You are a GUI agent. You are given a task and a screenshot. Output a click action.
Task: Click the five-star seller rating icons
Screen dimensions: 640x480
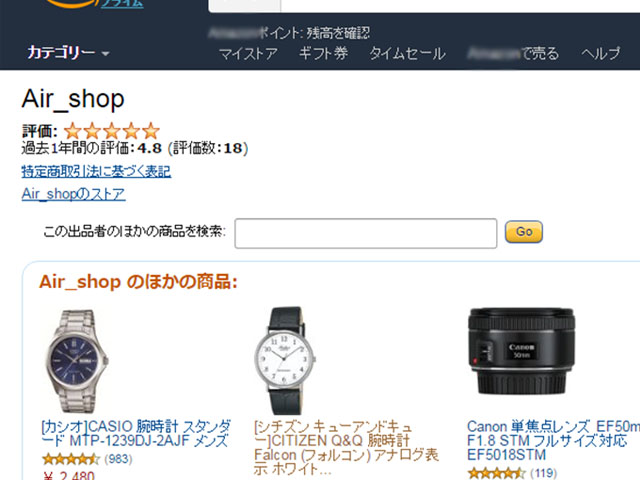112,131
